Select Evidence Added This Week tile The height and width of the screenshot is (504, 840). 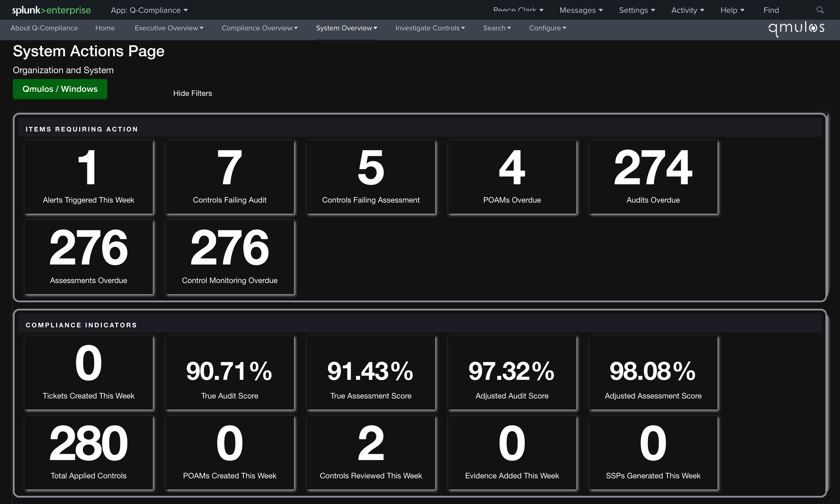[x=512, y=453]
